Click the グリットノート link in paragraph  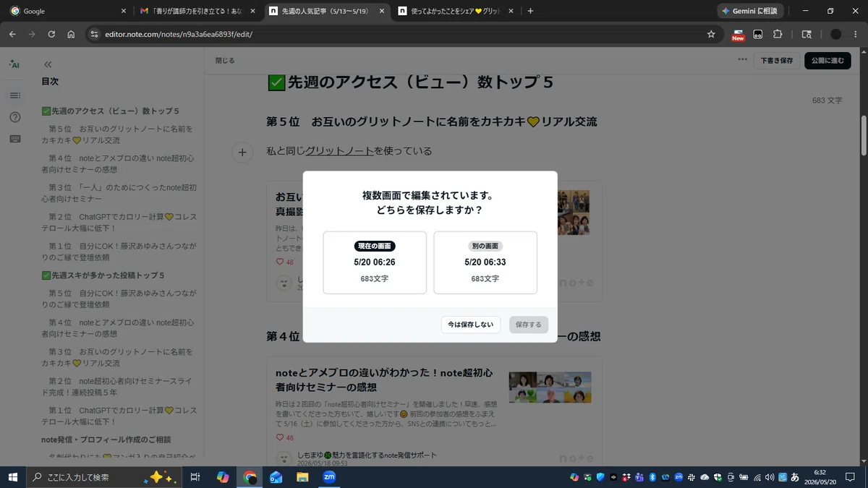coord(339,151)
